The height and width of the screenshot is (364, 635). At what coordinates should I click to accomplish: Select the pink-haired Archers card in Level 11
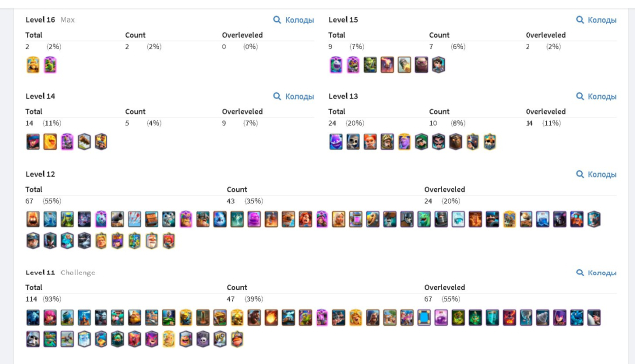(x=50, y=318)
